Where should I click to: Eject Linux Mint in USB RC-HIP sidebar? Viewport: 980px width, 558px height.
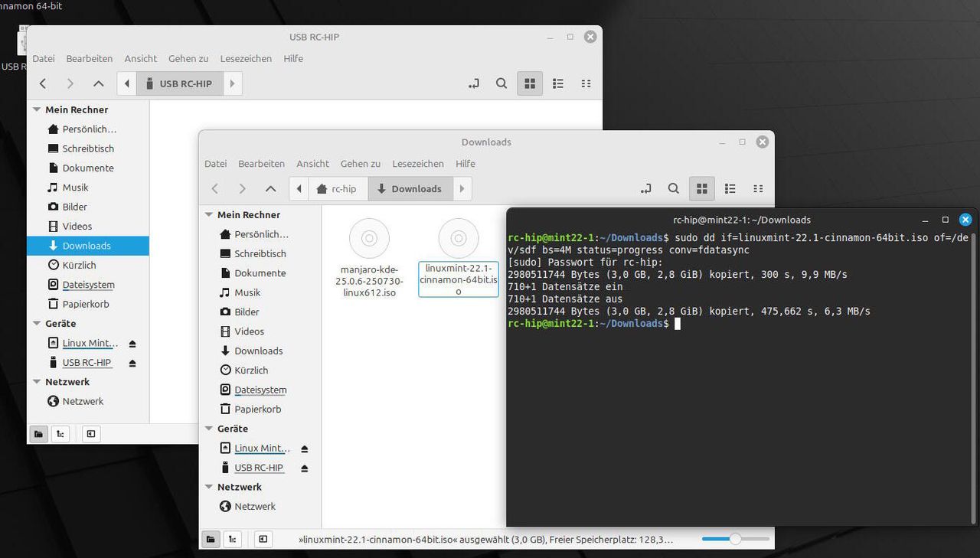click(132, 344)
